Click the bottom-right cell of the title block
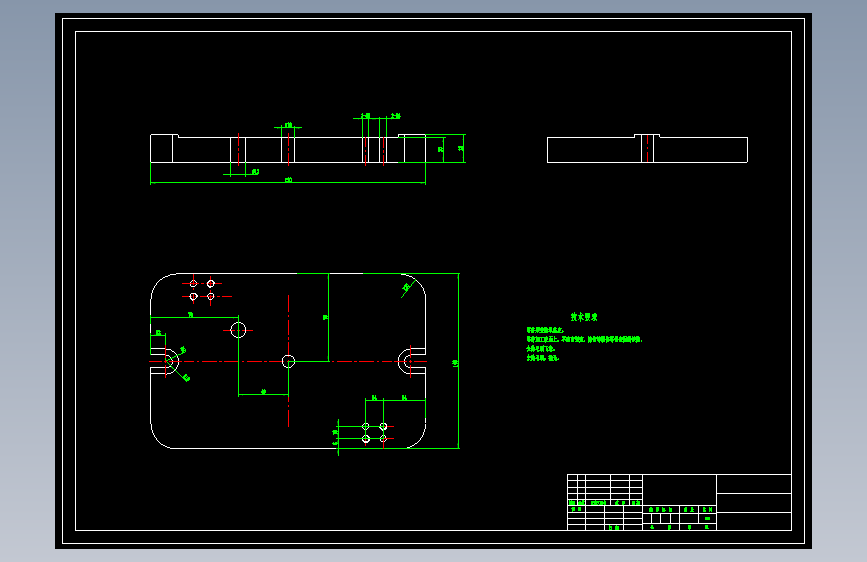867x562 pixels. tap(754, 522)
